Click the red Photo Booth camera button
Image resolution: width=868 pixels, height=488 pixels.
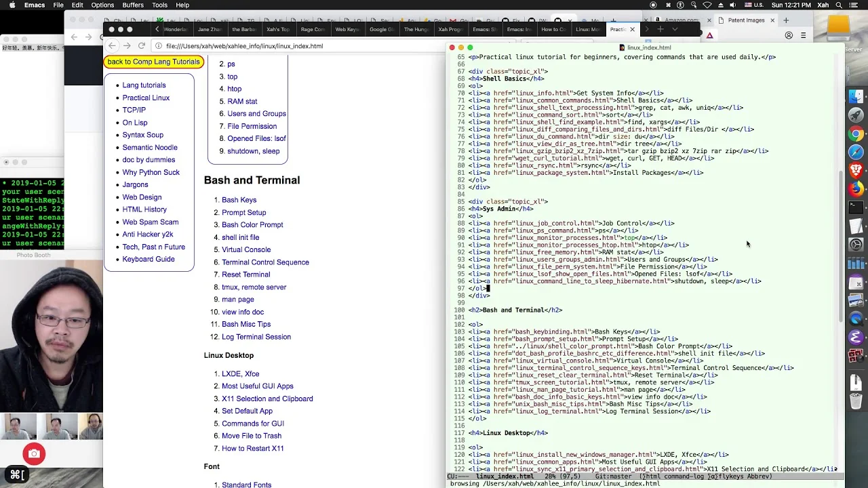coord(34,453)
